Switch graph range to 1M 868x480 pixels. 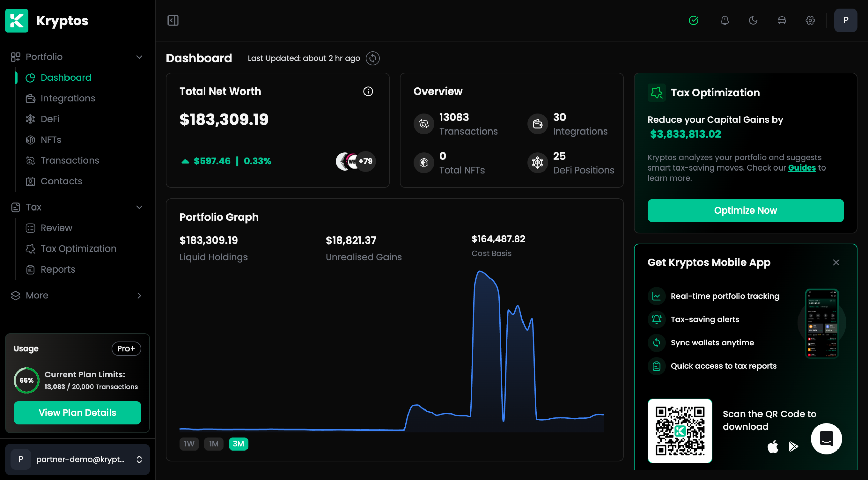click(214, 444)
